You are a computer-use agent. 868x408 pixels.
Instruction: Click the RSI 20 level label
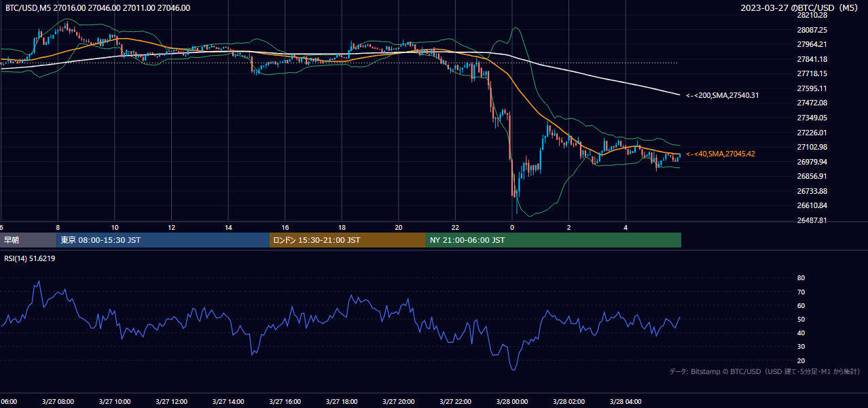(801, 360)
